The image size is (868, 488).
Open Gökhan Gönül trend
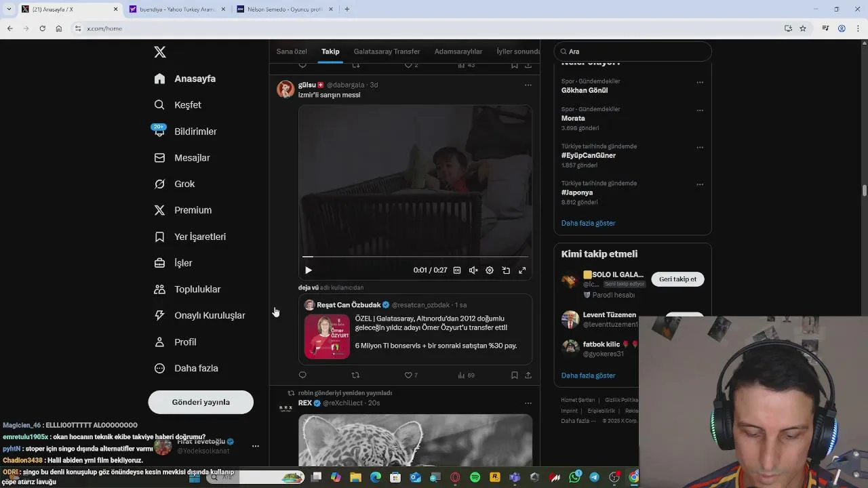[x=585, y=90]
